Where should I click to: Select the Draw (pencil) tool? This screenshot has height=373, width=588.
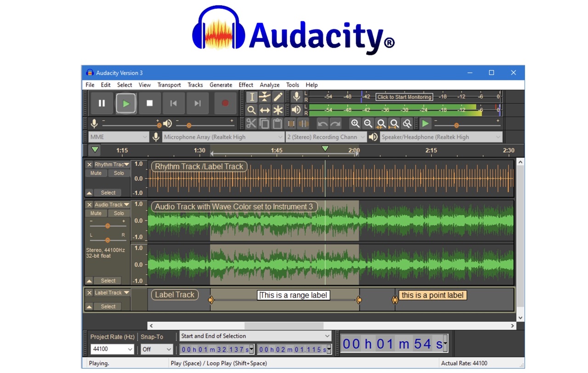tap(278, 97)
